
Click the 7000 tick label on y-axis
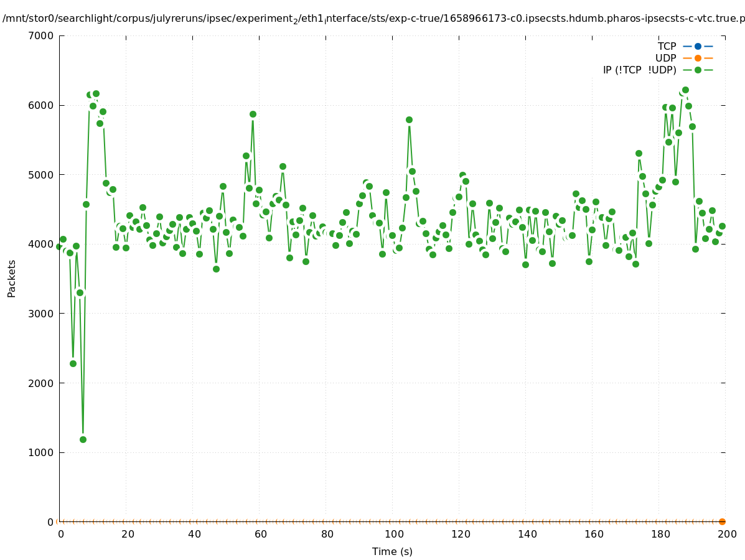(42, 35)
